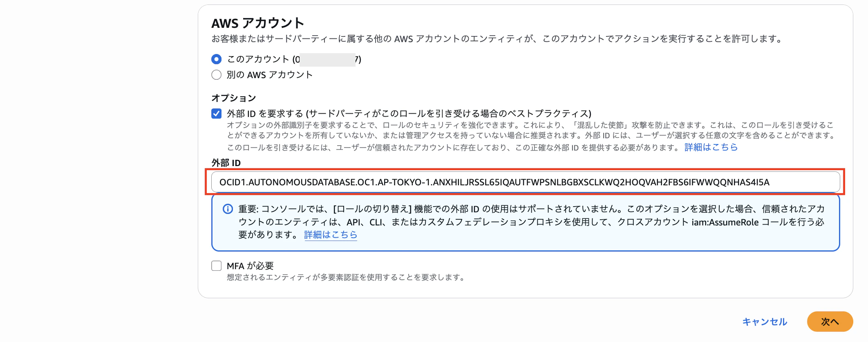This screenshot has height=342, width=868.
Task: Click 詳細はこちら inside the blue info box
Action: coord(330,235)
